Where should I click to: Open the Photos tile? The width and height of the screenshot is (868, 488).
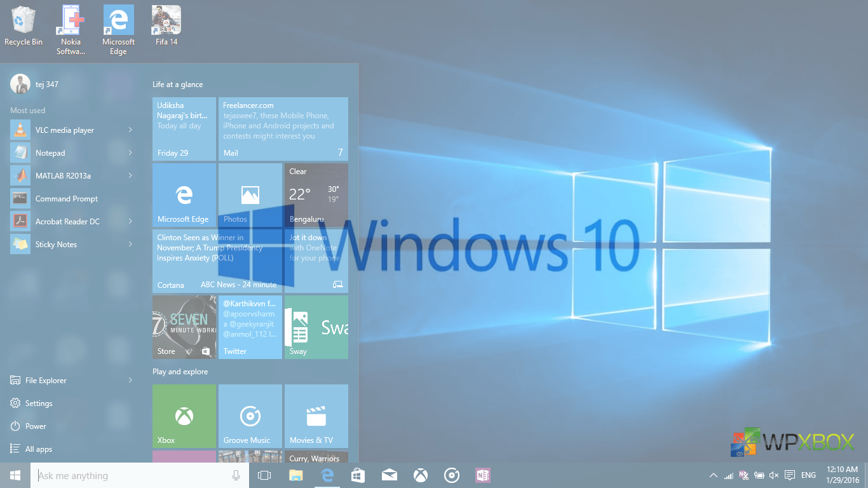(250, 195)
